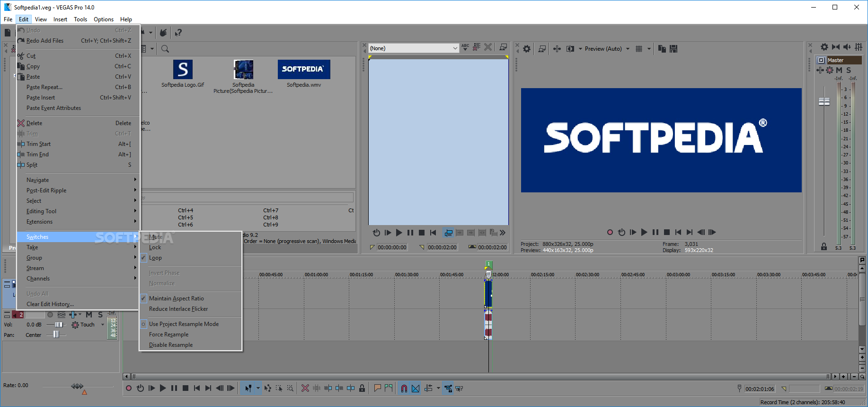Image resolution: width=868 pixels, height=407 pixels.
Task: Toggle the preview Overlays grid icon
Action: click(639, 48)
